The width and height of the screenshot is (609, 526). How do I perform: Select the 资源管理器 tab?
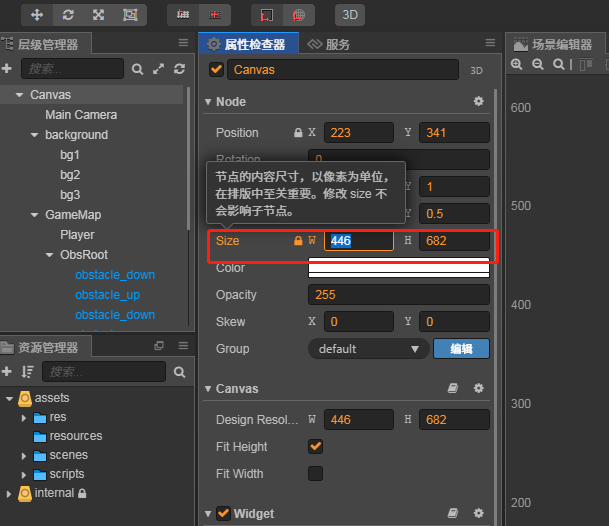(46, 347)
